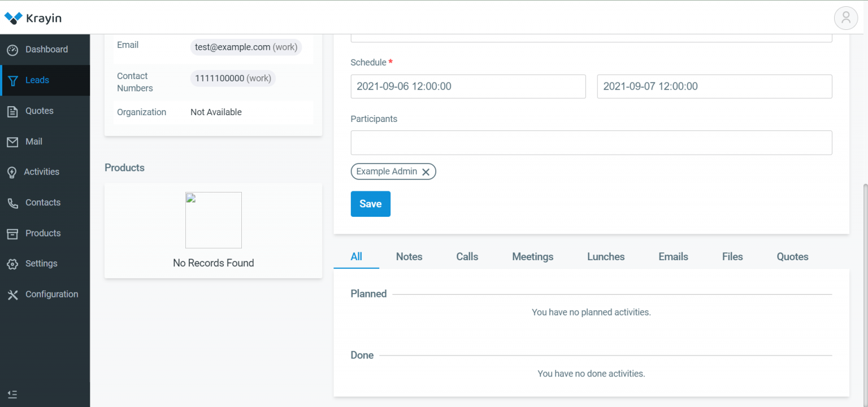Open the user profile avatar menu
This screenshot has width=868, height=407.
point(845,17)
